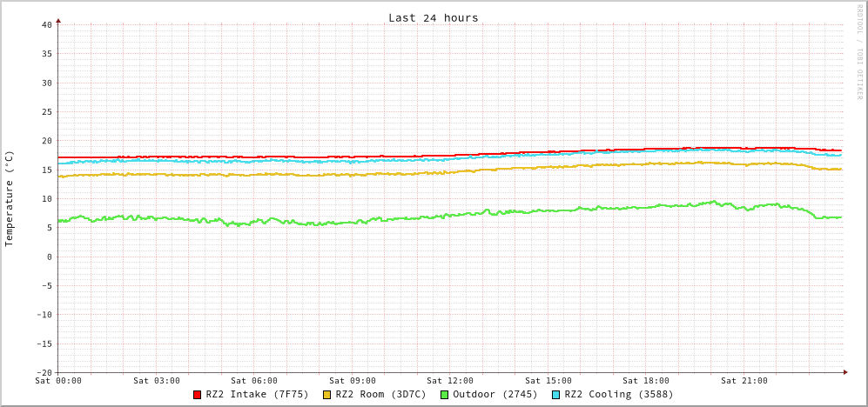Click the -20 value on the temperature axis

[x=44, y=372]
